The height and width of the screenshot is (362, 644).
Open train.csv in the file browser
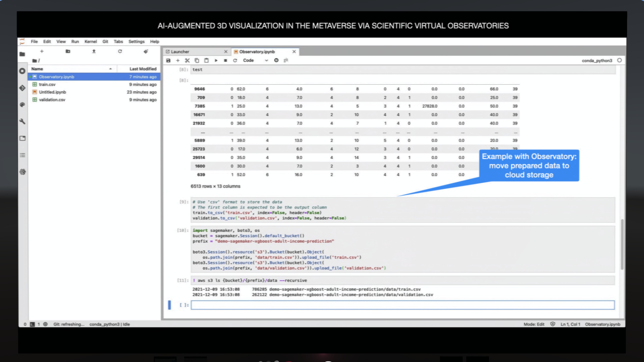click(x=47, y=84)
